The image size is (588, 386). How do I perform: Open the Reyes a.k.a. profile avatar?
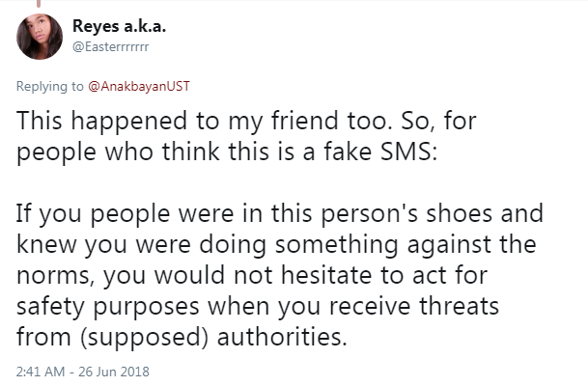point(40,37)
